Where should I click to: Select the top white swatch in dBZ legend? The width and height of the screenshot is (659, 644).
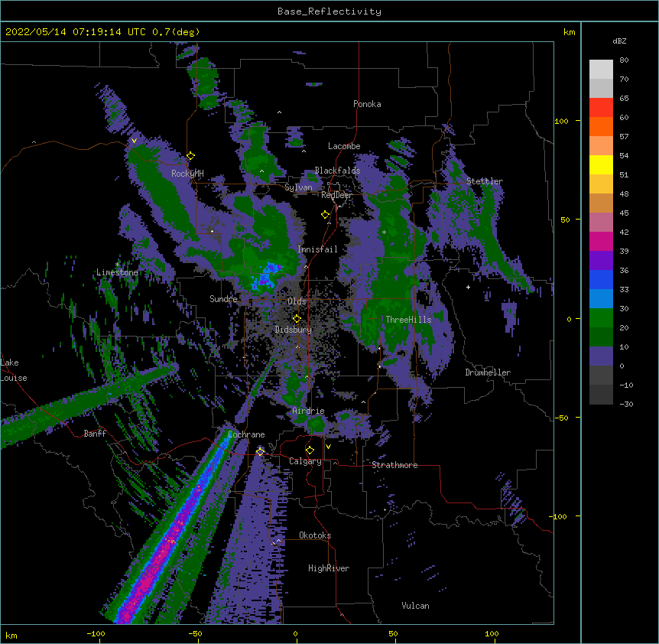[601, 69]
